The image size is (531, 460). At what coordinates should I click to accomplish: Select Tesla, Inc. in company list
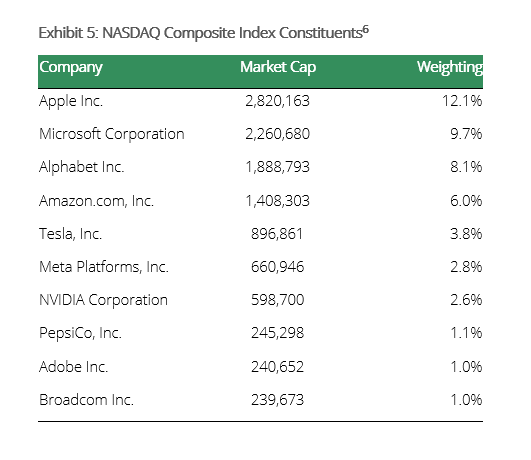pyautogui.click(x=70, y=234)
